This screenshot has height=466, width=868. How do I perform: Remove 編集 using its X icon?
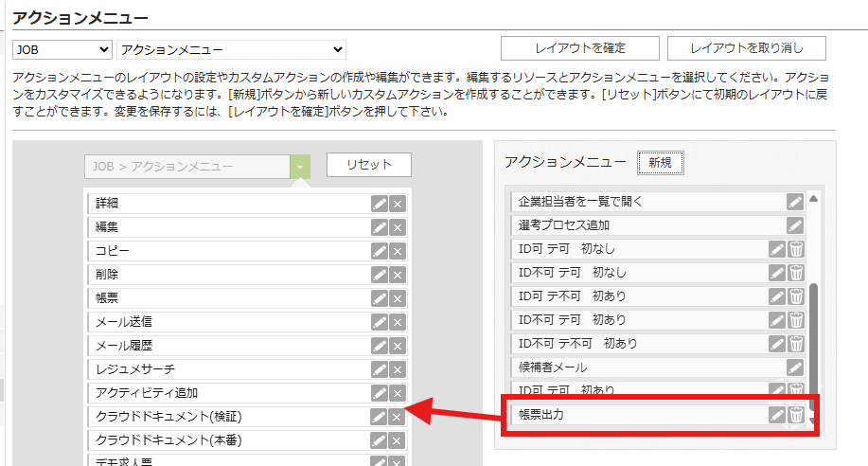tap(398, 226)
